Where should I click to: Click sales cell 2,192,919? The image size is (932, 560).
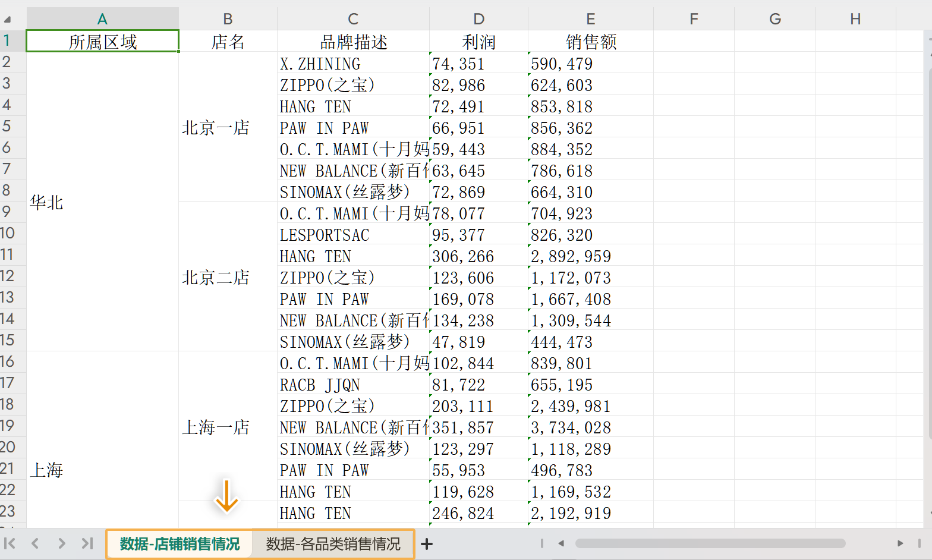point(590,512)
